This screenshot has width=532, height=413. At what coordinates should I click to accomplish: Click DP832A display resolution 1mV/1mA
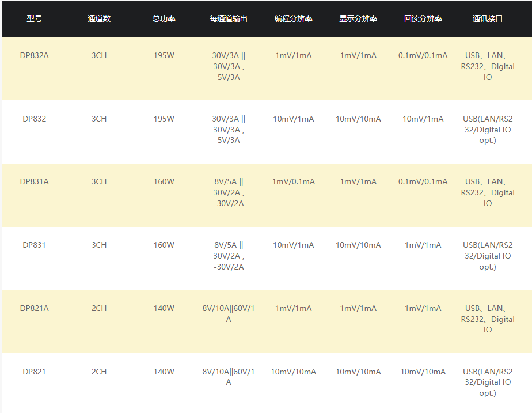(358, 55)
